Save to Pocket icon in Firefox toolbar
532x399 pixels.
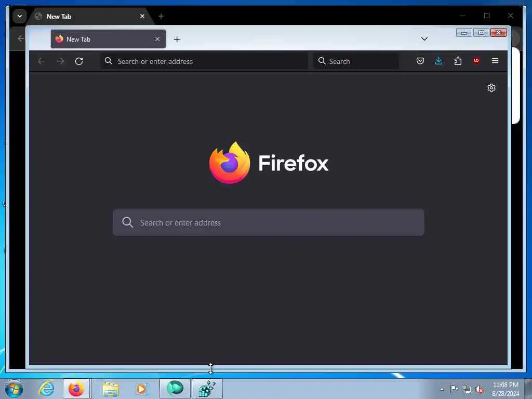tap(420, 61)
